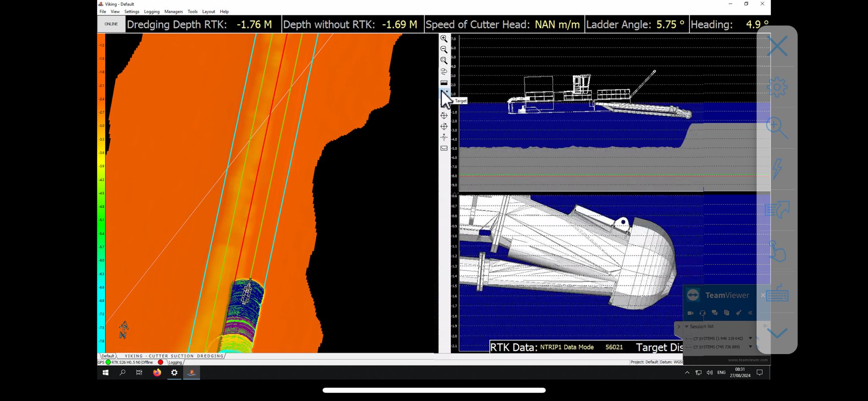
Task: Click the red Logging indicator
Action: coord(160,362)
